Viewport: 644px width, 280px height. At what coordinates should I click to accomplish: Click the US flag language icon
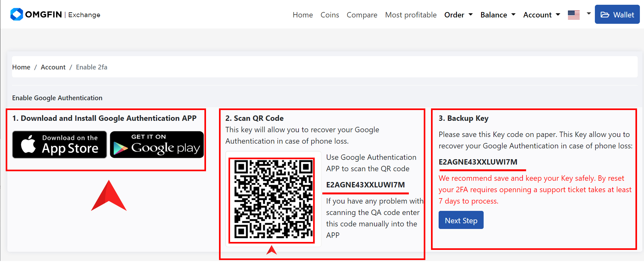574,15
